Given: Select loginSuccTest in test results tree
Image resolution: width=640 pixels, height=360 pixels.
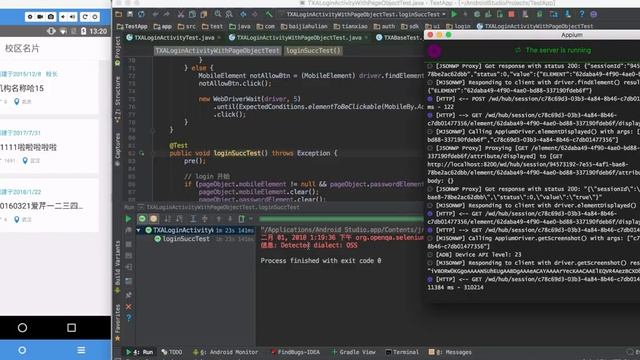Looking at the screenshot, I should point(186,239).
